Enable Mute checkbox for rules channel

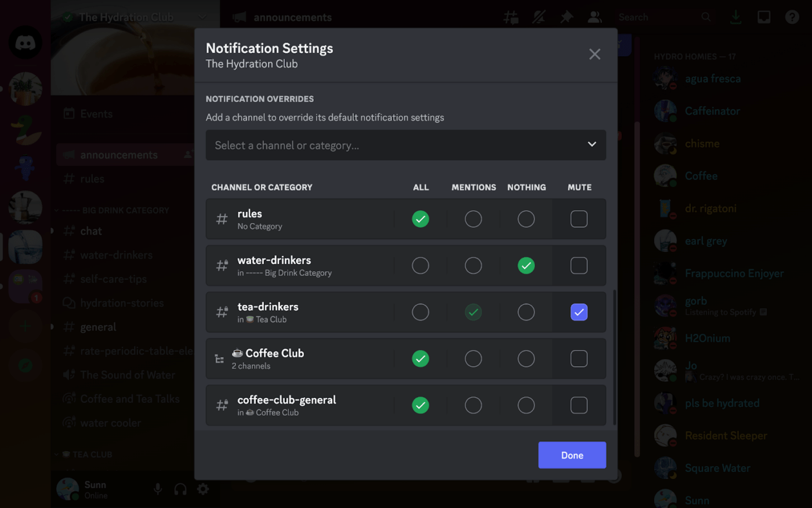[x=579, y=219]
